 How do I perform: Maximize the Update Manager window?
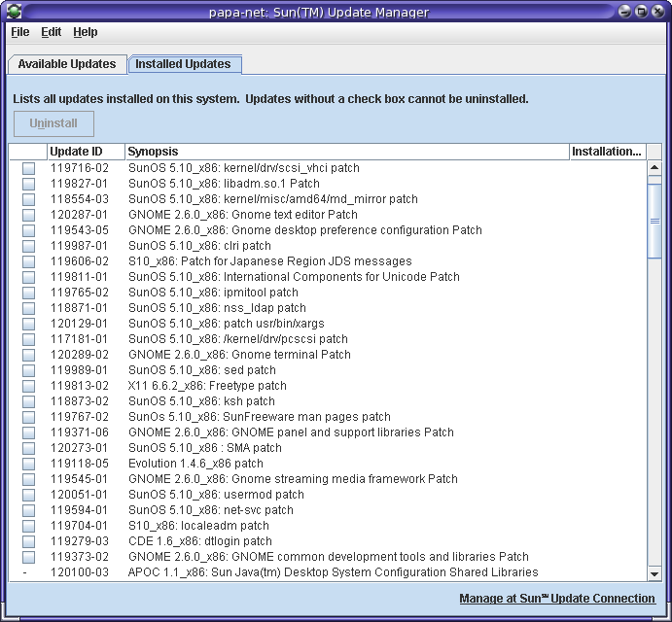coord(642,11)
